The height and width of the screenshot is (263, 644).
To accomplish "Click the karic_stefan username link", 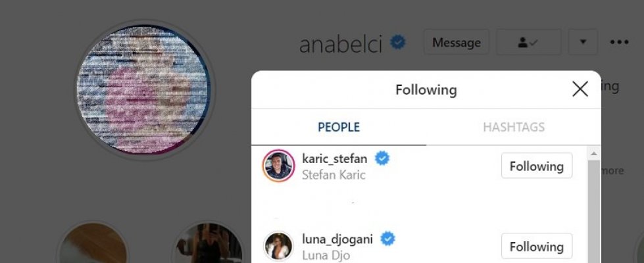I will point(334,158).
